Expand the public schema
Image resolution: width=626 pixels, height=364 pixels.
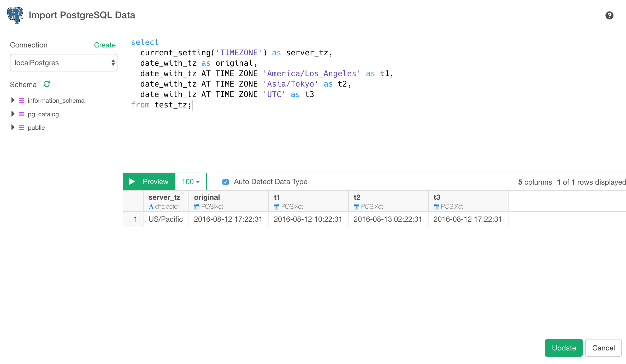pos(12,128)
